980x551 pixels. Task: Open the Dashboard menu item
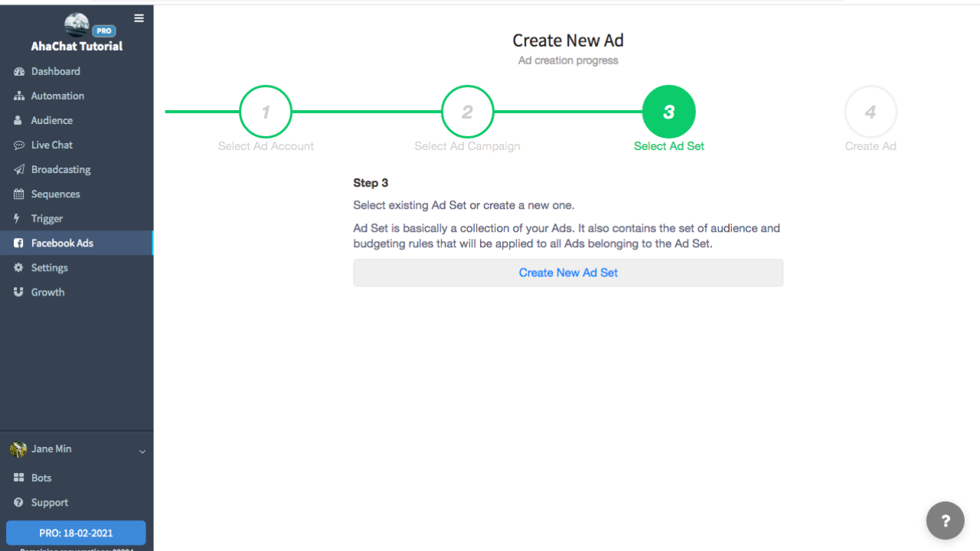coord(77,71)
